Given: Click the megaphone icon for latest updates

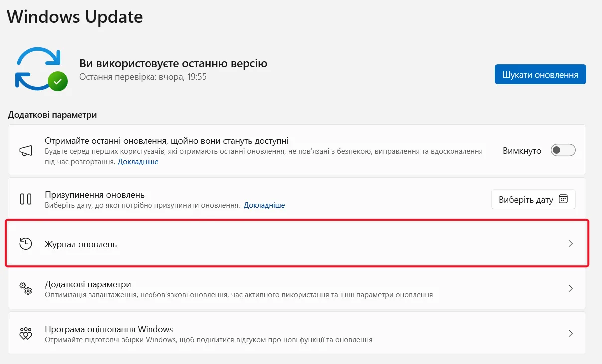Looking at the screenshot, I should point(26,151).
